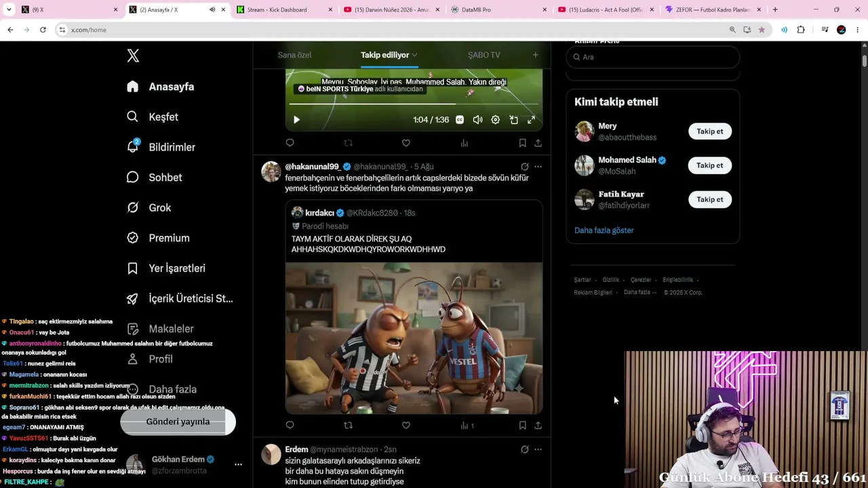Ask Grok about the @hakanunal99_ post
Image resolution: width=868 pixels, height=488 pixels.
point(524,167)
